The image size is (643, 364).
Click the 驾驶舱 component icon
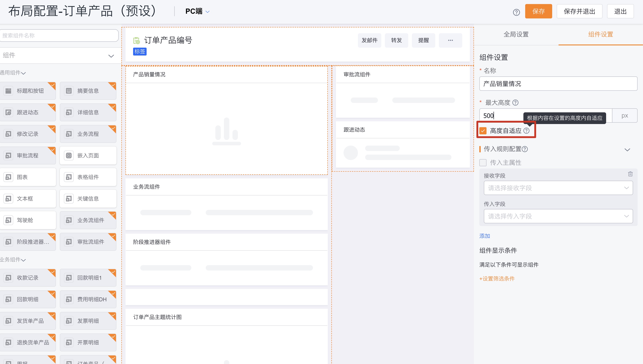click(9, 220)
